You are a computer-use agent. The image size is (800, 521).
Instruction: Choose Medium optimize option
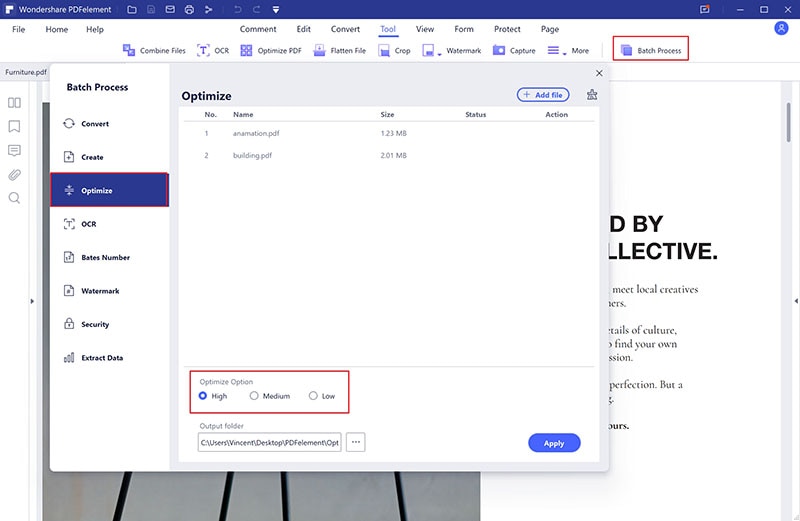tap(269, 396)
